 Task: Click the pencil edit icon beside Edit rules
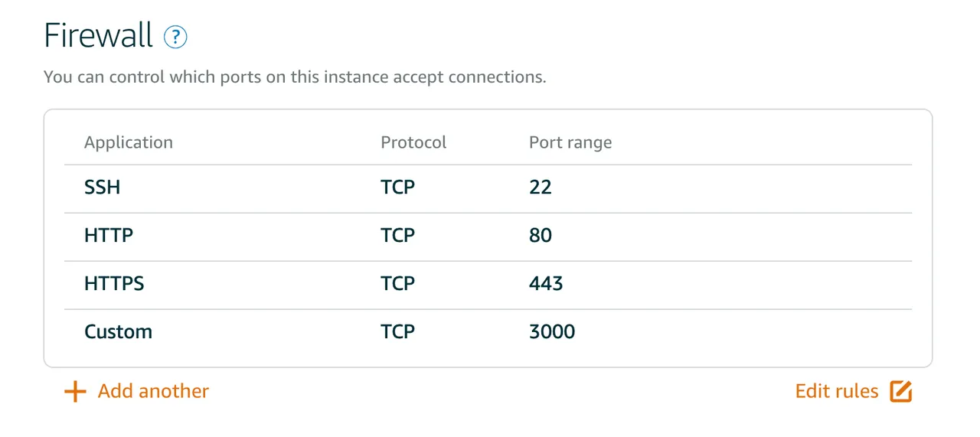point(901,391)
